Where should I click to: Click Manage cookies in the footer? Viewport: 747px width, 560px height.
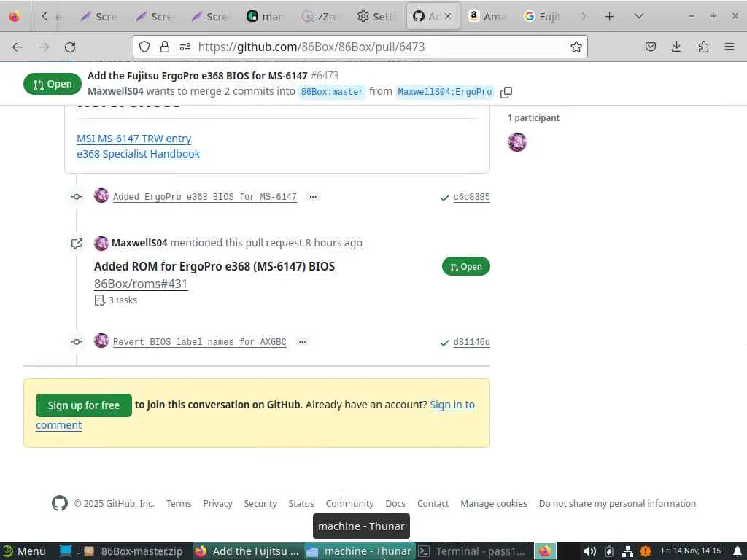pyautogui.click(x=494, y=503)
